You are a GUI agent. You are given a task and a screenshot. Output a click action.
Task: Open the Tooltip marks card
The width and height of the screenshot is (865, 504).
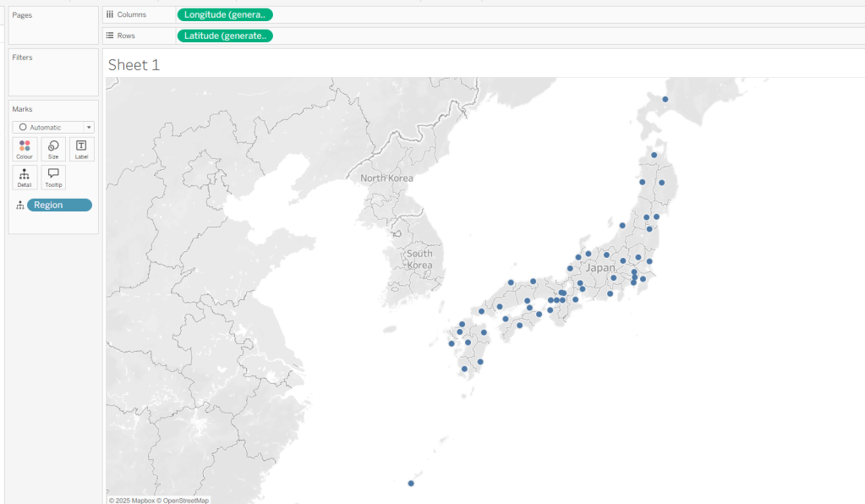point(53,177)
